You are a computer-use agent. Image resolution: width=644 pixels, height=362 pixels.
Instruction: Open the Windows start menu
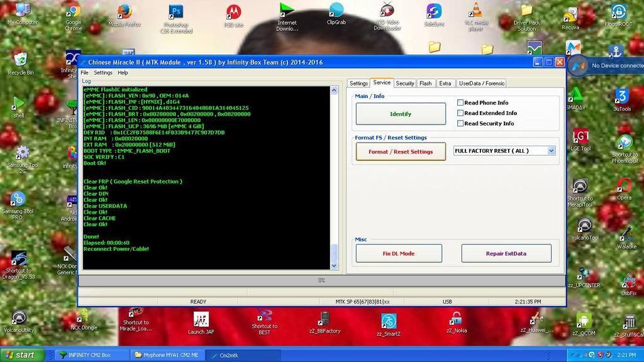22,355
